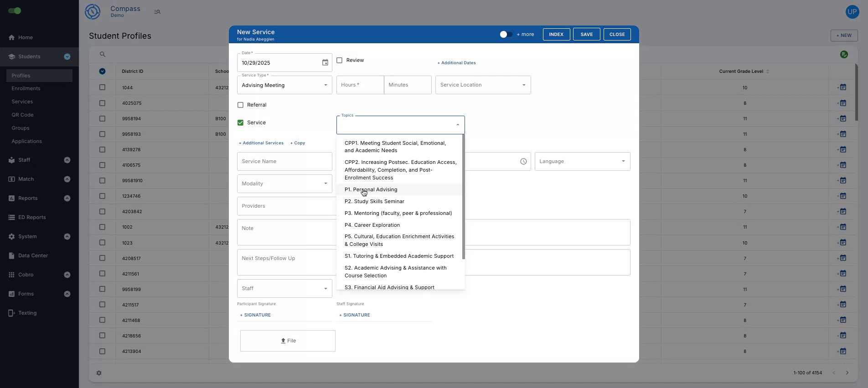Click the + Additional Dates link
868x388 pixels.
(456, 63)
